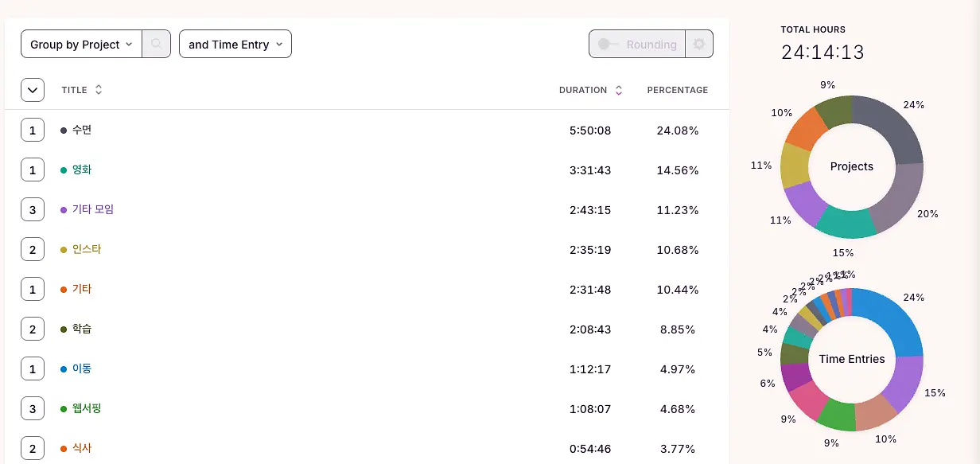Select the 영화 project title
980x464 pixels.
(x=82, y=170)
